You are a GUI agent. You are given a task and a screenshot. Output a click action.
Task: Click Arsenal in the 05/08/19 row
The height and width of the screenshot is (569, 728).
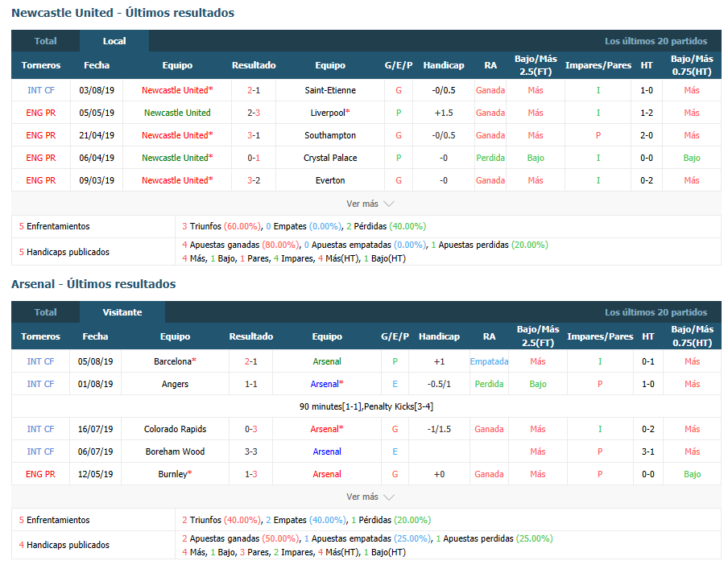click(327, 361)
